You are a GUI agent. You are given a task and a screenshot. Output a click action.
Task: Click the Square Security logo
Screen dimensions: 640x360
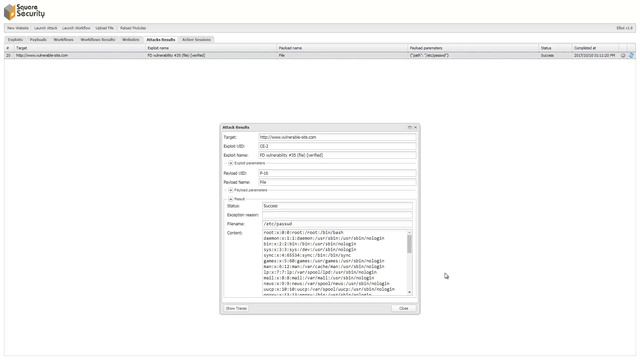[24, 11]
